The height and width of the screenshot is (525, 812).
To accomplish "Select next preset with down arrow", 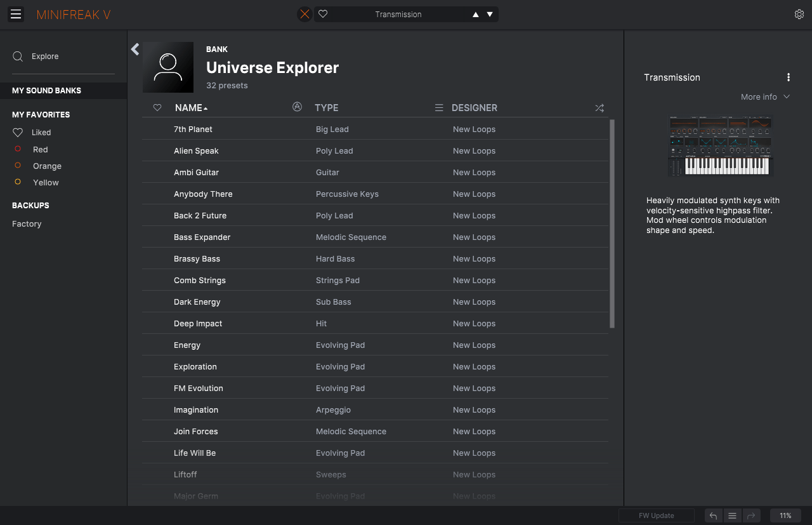I will tap(490, 15).
